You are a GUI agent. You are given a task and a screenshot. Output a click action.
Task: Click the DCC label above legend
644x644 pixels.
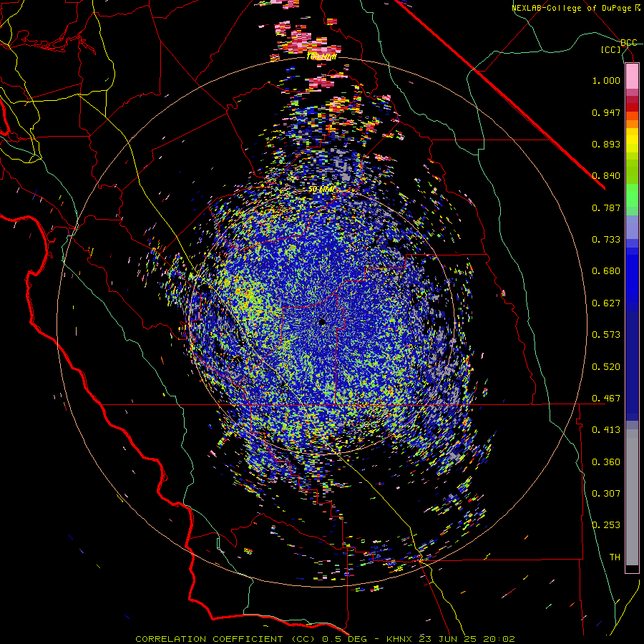pos(629,43)
